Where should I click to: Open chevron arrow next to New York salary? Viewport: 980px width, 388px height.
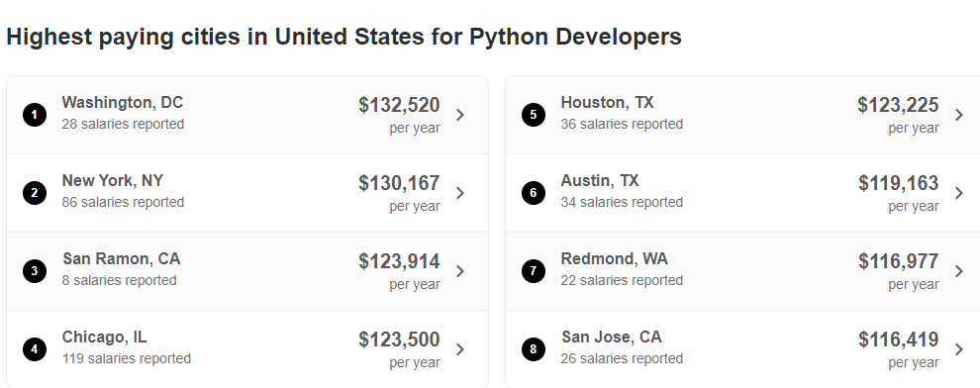click(460, 193)
